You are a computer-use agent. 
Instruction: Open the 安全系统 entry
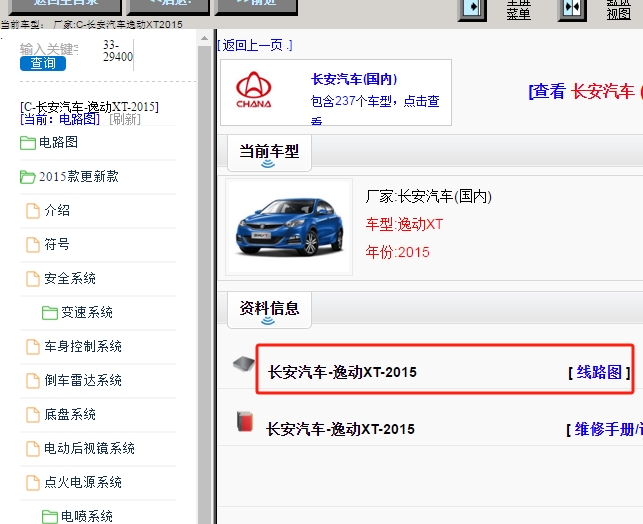click(70, 278)
